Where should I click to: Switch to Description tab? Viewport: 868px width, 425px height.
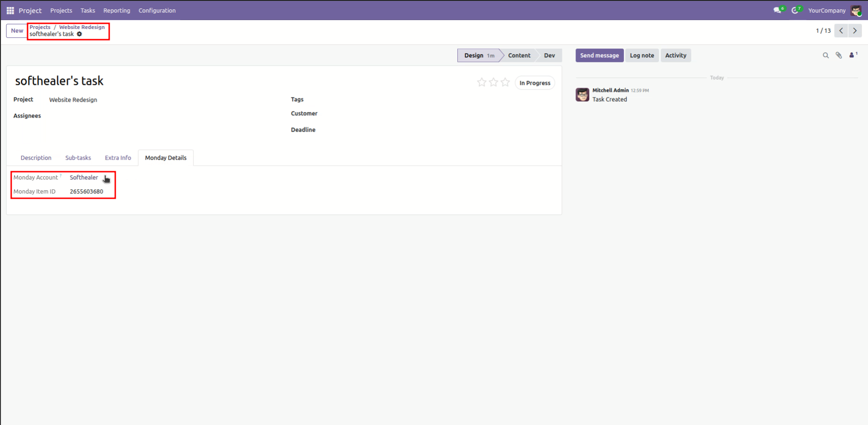tap(36, 158)
